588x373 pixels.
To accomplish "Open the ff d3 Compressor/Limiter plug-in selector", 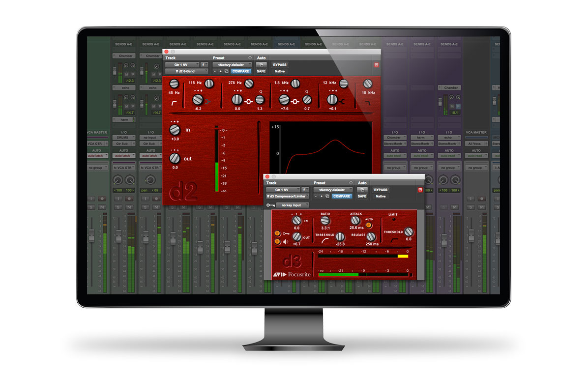I will (288, 197).
